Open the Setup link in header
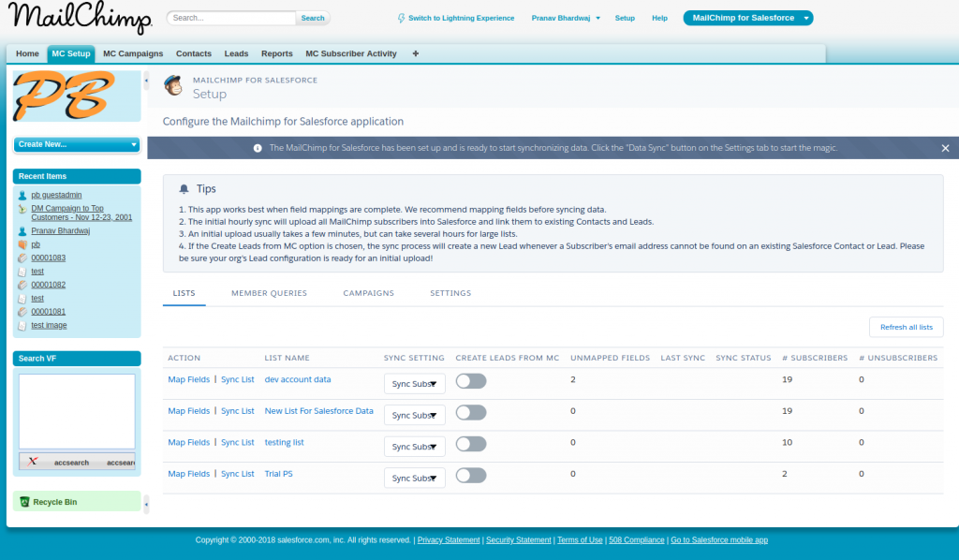The width and height of the screenshot is (959, 560). click(625, 19)
